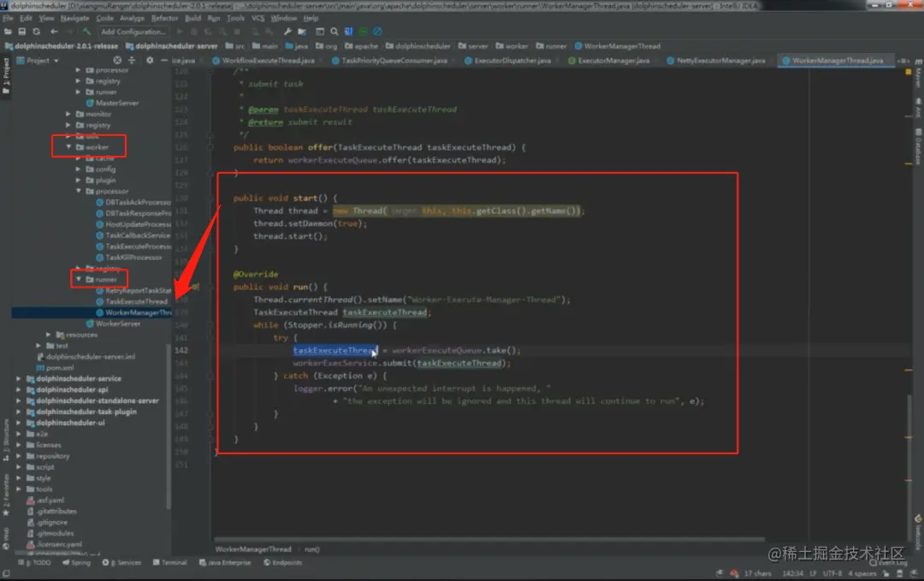The height and width of the screenshot is (581, 924).
Task: Open the Endpoints tool window
Action: pos(283,563)
